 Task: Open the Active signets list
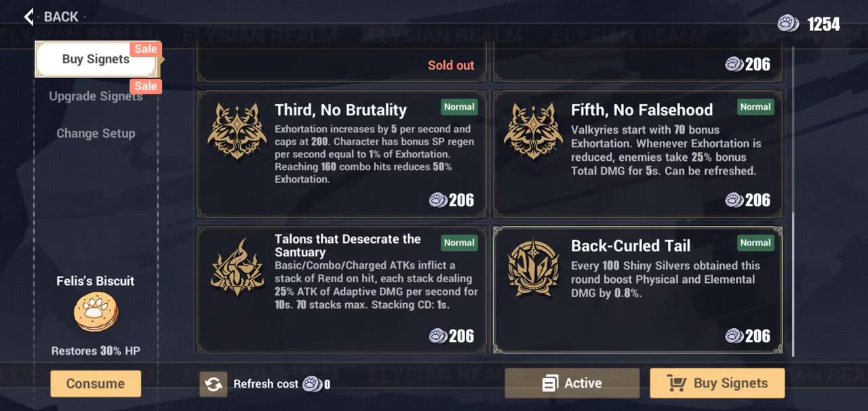click(x=572, y=383)
